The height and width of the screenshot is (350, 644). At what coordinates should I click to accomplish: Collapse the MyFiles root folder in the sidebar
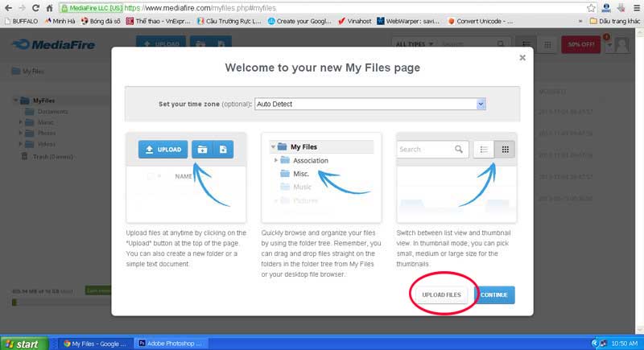pyautogui.click(x=15, y=101)
